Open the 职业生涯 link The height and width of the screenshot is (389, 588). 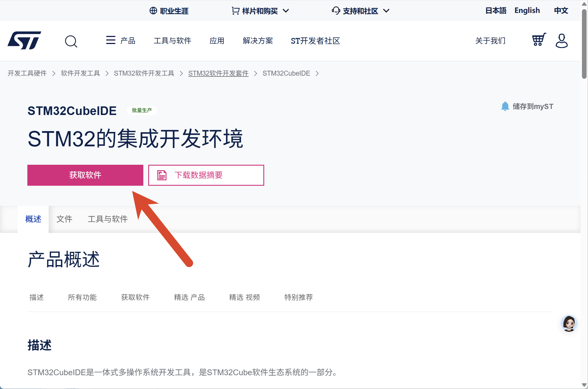(174, 11)
